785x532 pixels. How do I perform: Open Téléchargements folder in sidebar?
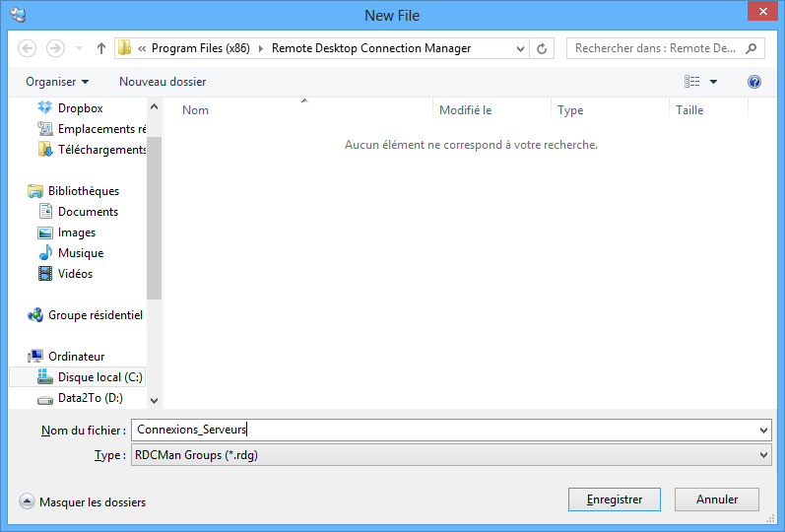(102, 150)
